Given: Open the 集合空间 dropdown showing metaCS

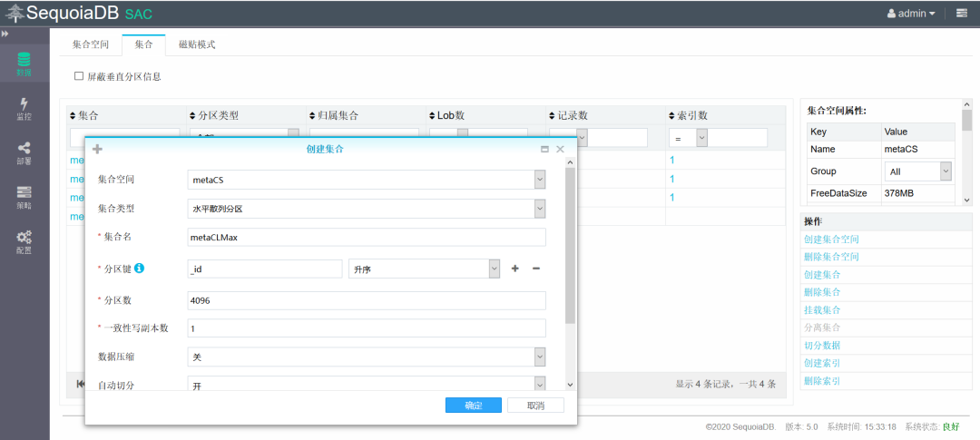Looking at the screenshot, I should (367, 180).
